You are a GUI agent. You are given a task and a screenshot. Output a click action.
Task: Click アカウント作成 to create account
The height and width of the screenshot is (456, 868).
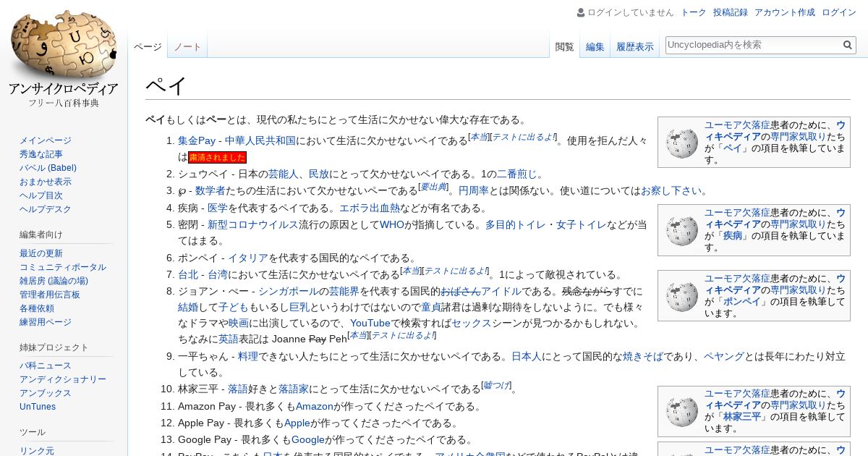[785, 12]
